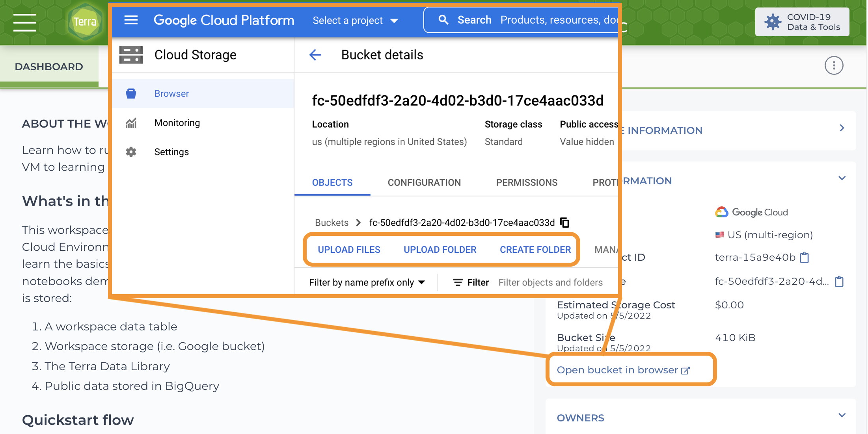Click the Terra hexagon logo
The width and height of the screenshot is (868, 434).
85,22
